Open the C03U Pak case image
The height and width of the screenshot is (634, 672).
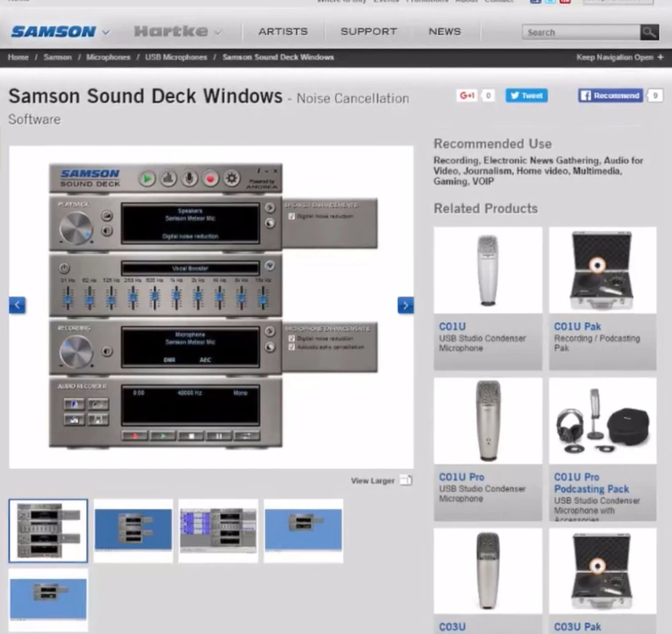pos(603,571)
